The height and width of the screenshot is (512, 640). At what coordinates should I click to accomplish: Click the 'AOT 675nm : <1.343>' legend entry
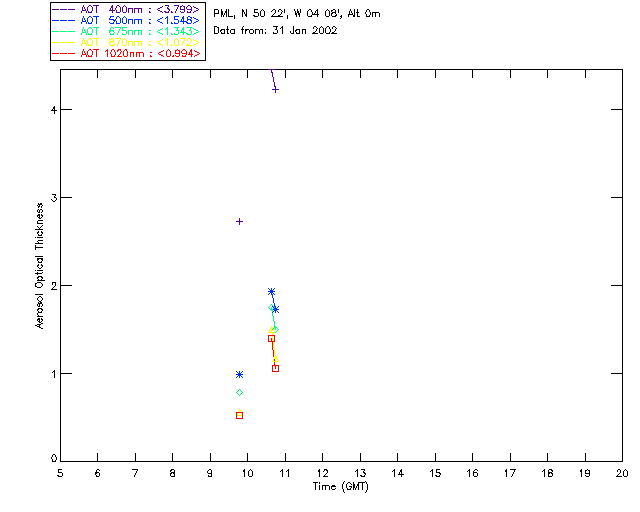tap(126, 31)
